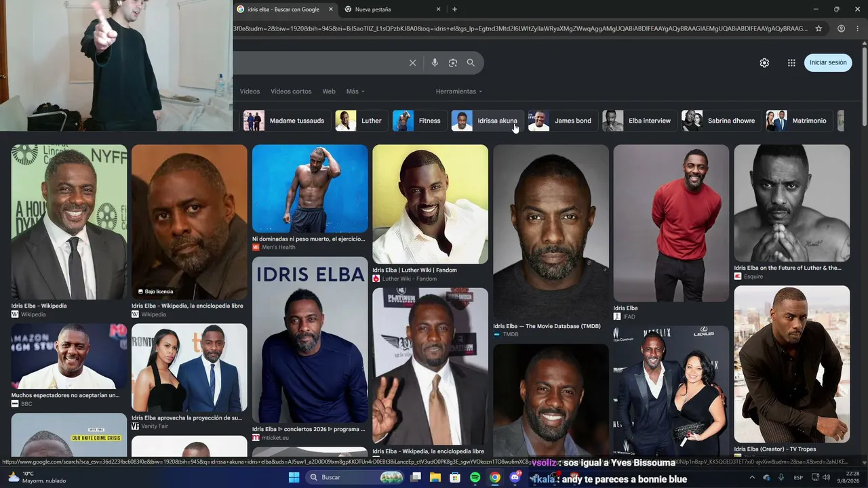Viewport: 868px width, 488px height.
Task: Switch to the 'Videos cortos' filter
Action: [x=291, y=91]
